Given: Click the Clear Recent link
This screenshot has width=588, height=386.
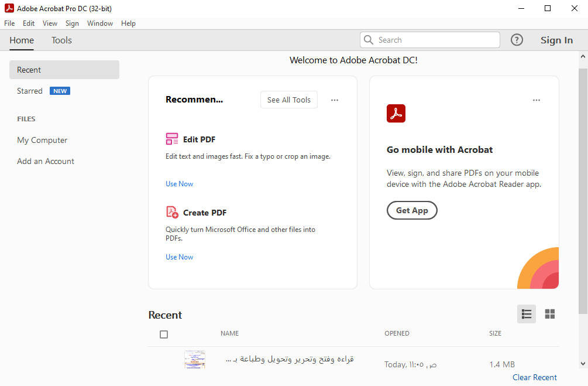Looking at the screenshot, I should click(534, 377).
